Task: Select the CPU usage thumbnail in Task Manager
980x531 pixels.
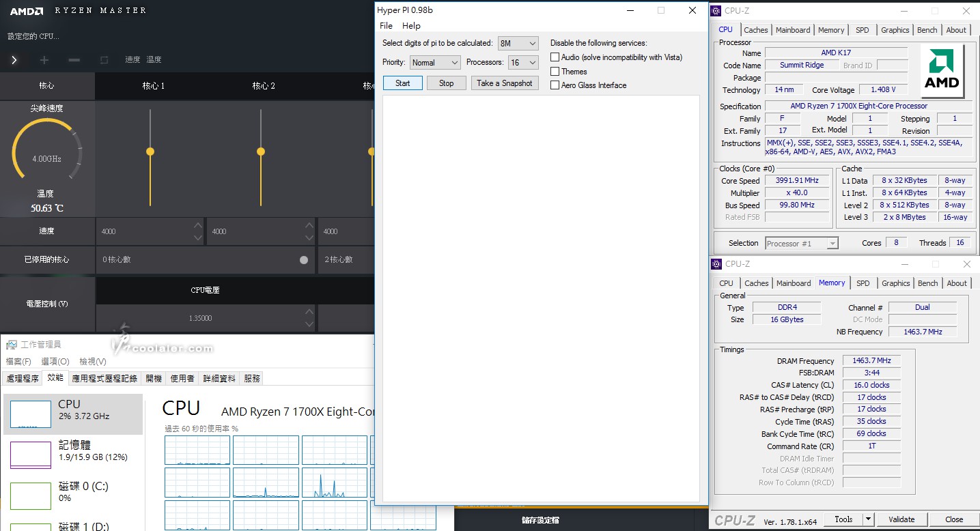Action: coord(31,414)
